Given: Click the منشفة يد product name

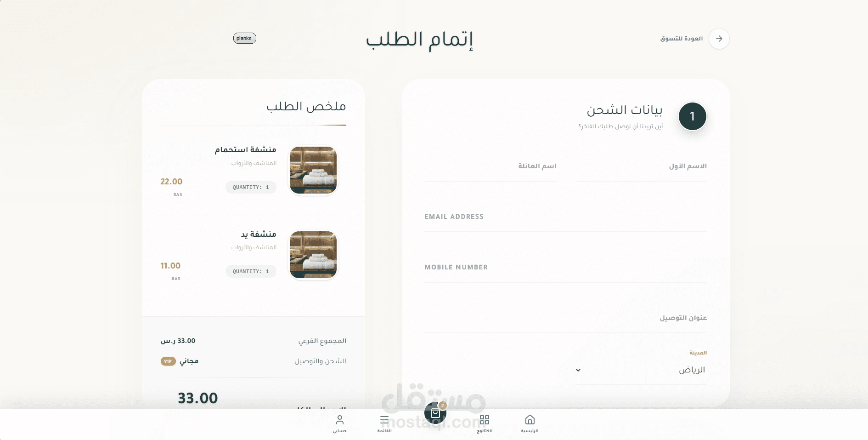Looking at the screenshot, I should (x=259, y=234).
